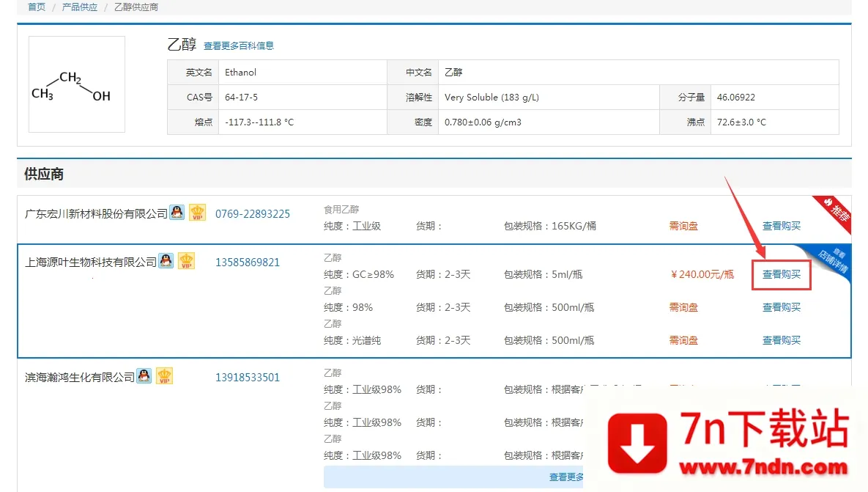The image size is (868, 492).
Task: Go to 首页 in breadcrumb
Action: (x=37, y=7)
